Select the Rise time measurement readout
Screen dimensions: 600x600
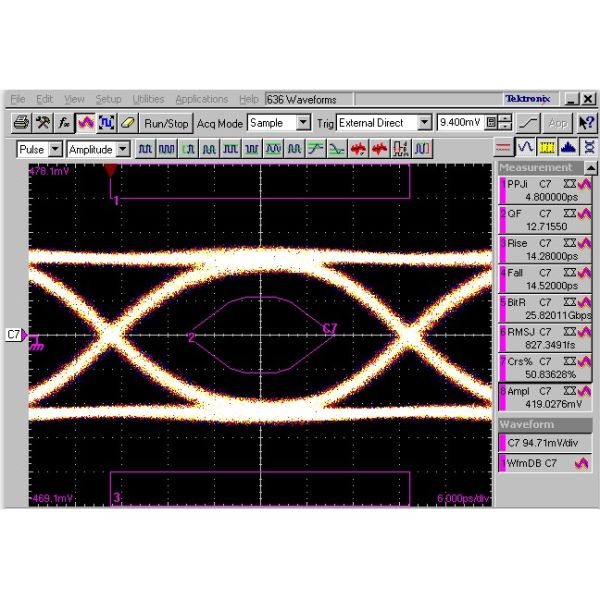pyautogui.click(x=544, y=249)
